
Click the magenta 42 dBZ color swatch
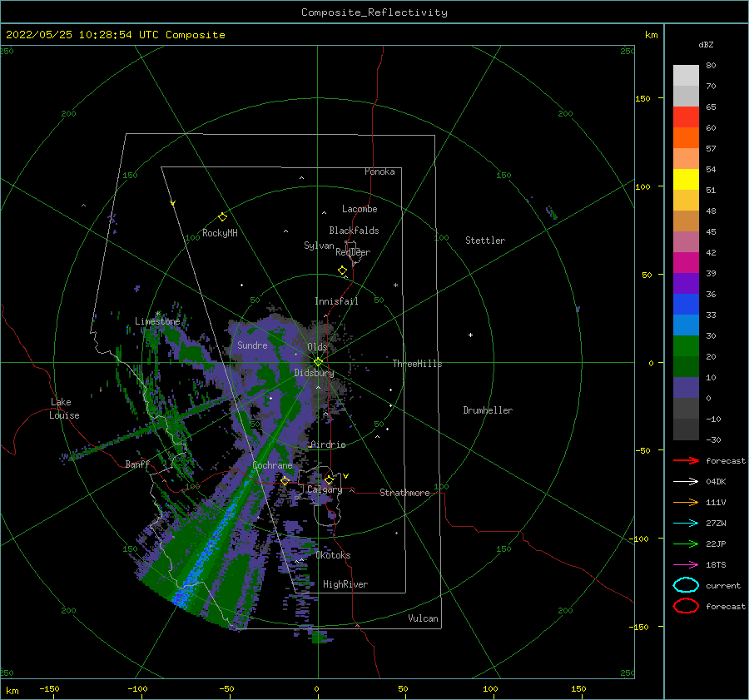[x=686, y=262]
